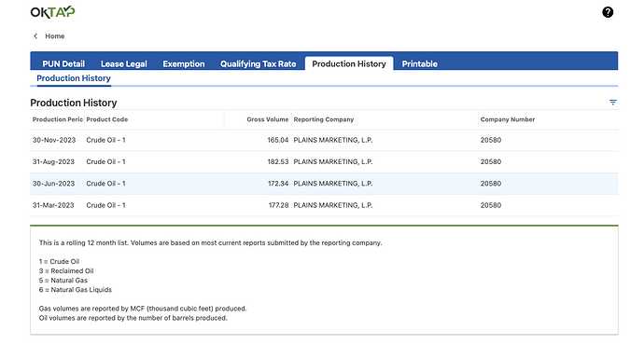
Task: Click Crude Oil - 1 in the 30-Nov-2023 row
Action: point(106,140)
